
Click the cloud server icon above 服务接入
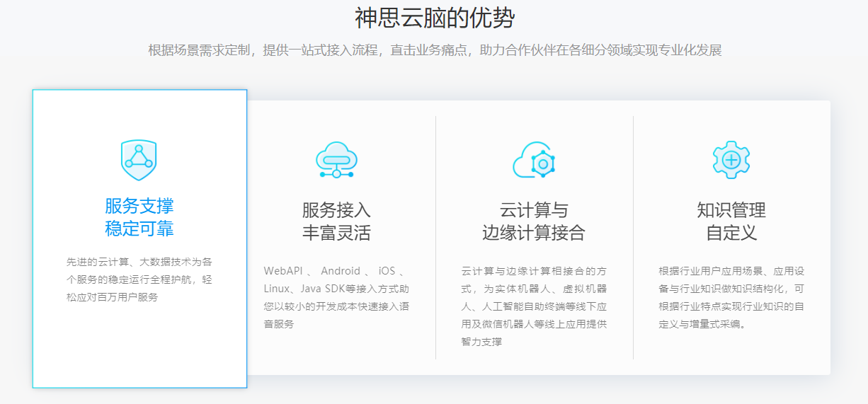pyautogui.click(x=336, y=159)
